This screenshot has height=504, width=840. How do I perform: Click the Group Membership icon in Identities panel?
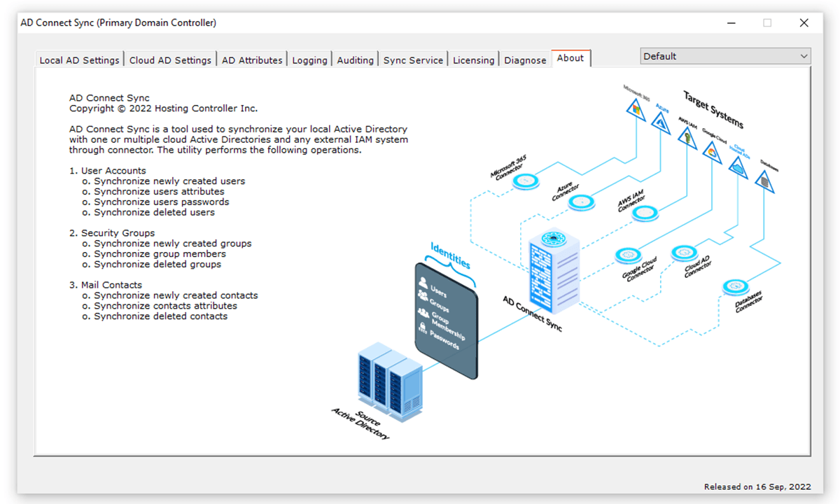click(x=423, y=313)
